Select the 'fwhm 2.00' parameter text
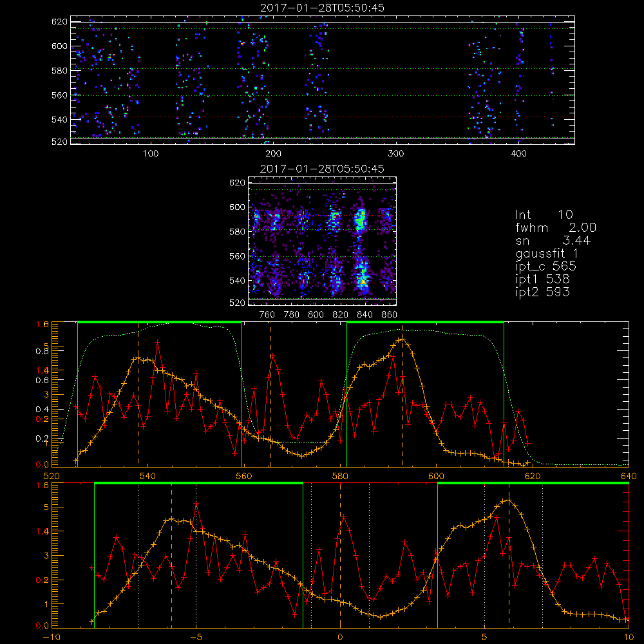644x644 pixels. [556, 227]
